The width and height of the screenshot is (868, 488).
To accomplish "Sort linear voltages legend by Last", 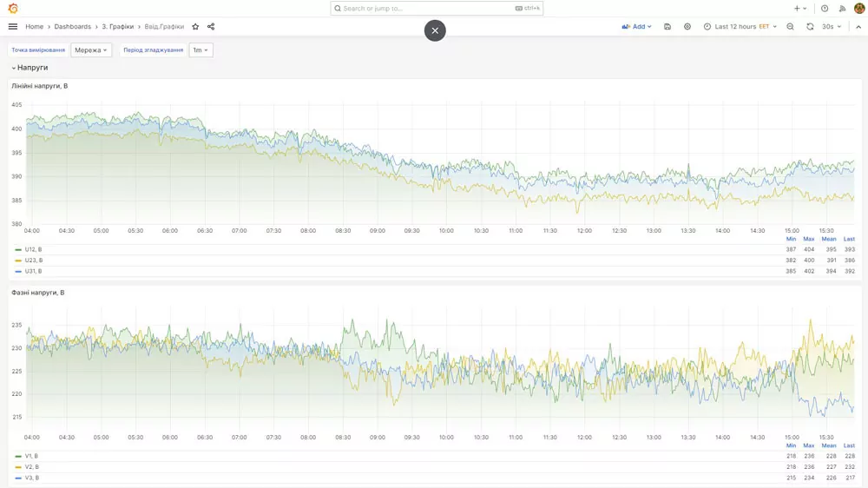I will [849, 239].
